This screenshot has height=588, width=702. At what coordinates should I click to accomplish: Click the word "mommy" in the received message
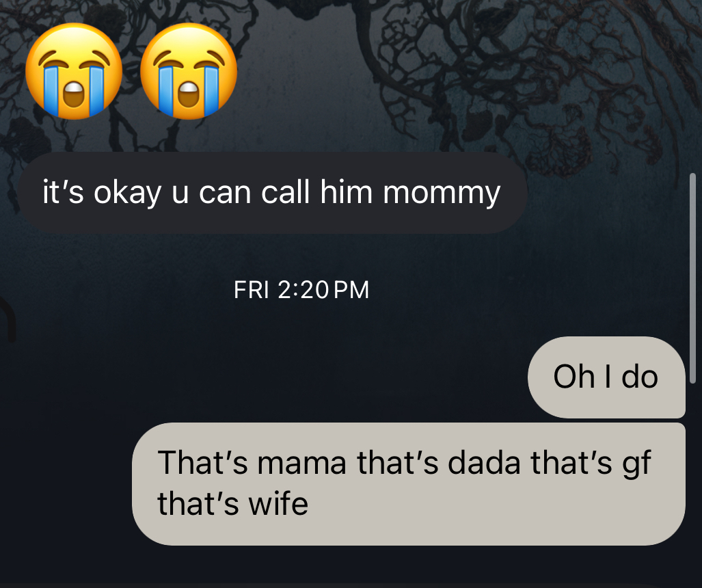coord(442,193)
